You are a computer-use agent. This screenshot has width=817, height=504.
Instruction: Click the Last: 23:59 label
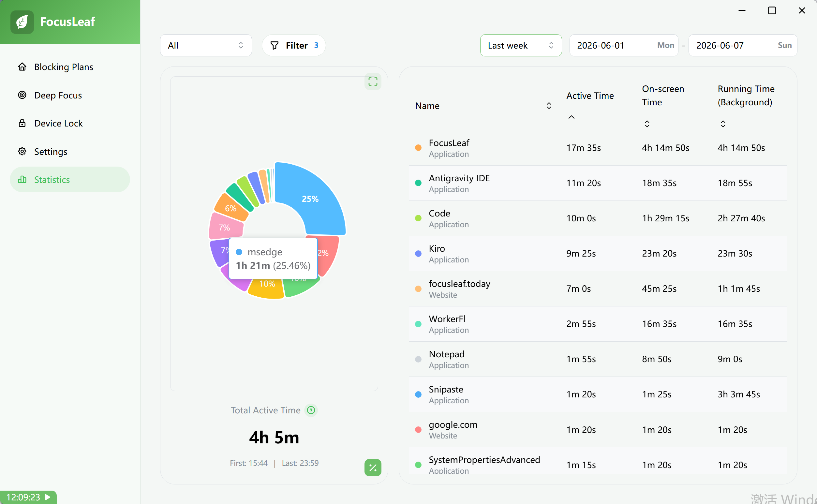point(300,463)
